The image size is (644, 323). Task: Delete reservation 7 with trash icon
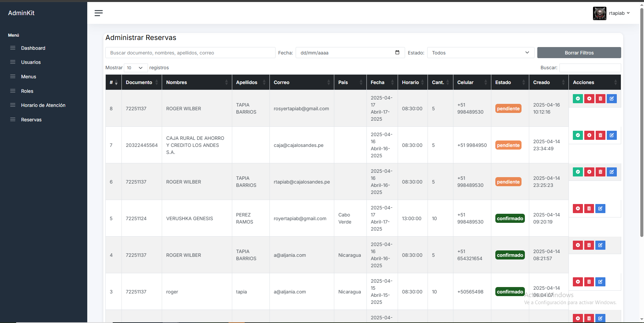coord(600,135)
